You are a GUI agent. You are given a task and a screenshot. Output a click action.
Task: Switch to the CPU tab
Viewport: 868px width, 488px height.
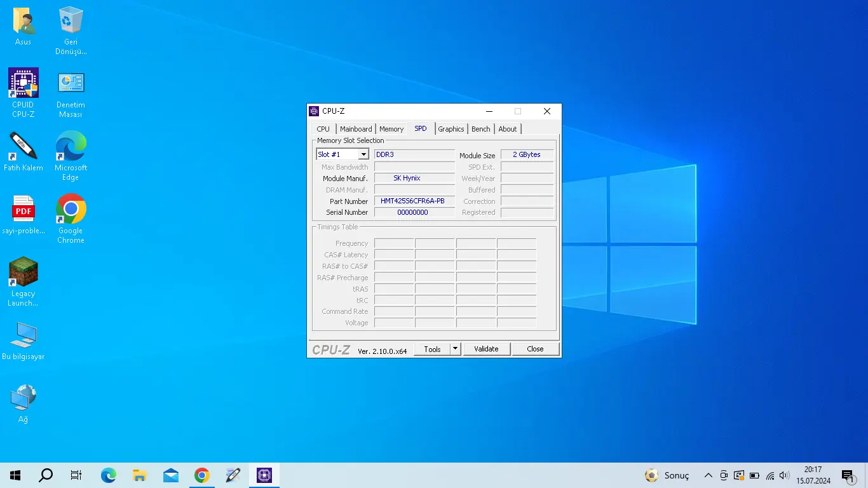(323, 129)
